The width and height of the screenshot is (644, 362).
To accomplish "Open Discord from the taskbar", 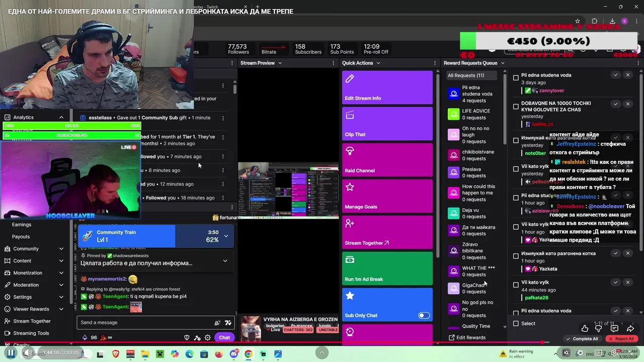I will [233, 354].
